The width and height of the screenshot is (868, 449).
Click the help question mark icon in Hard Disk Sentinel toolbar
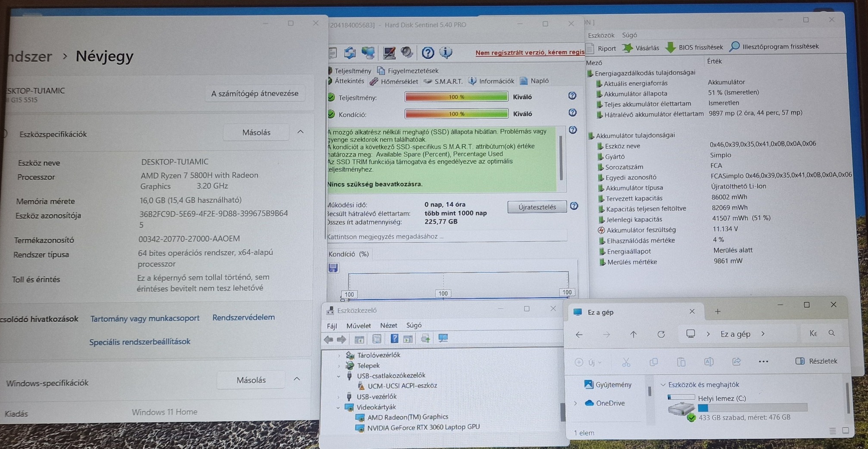pyautogui.click(x=428, y=53)
